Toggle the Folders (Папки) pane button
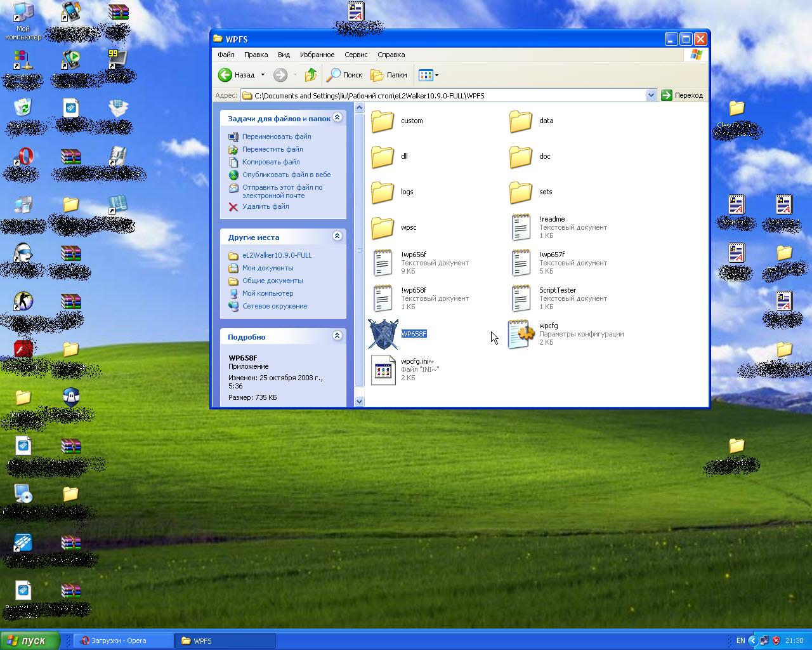Screen dimensions: 812x650 tap(389, 75)
